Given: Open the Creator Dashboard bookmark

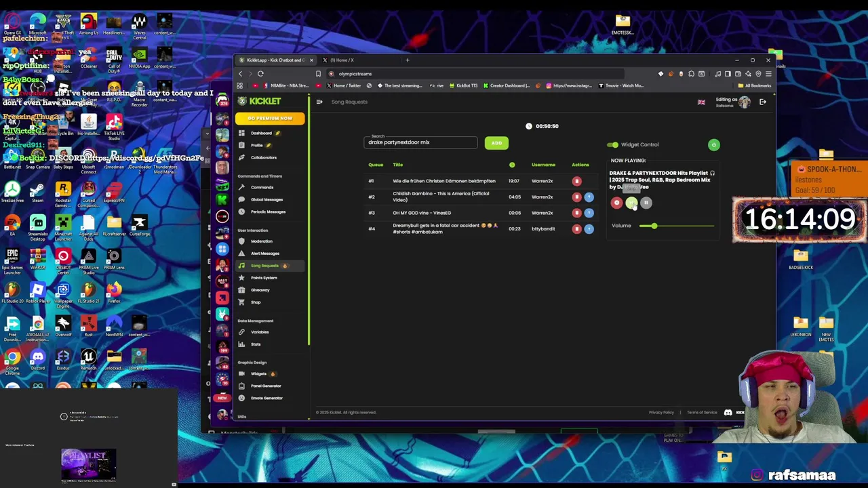Looking at the screenshot, I should tap(506, 85).
